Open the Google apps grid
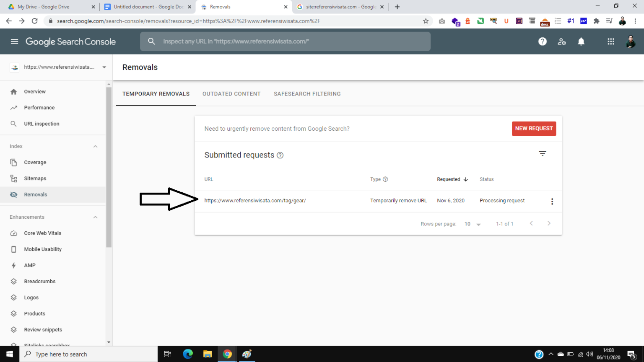Image resolution: width=644 pixels, height=362 pixels. point(610,41)
